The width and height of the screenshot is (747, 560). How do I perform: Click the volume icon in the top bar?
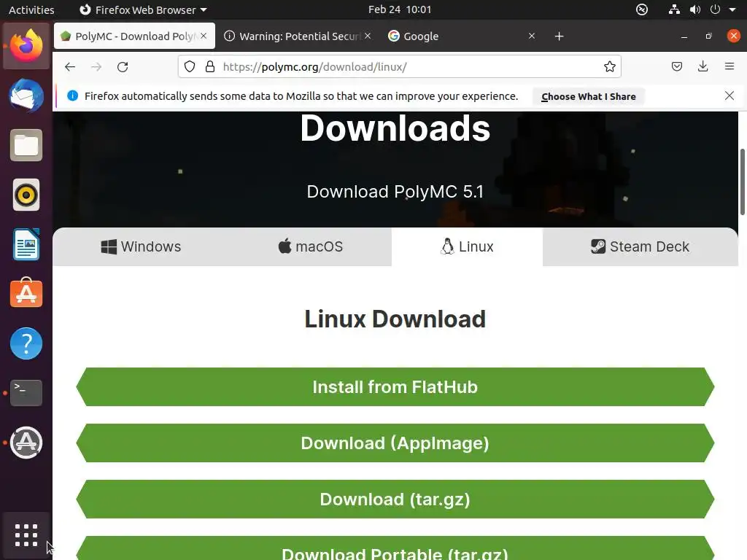(695, 9)
